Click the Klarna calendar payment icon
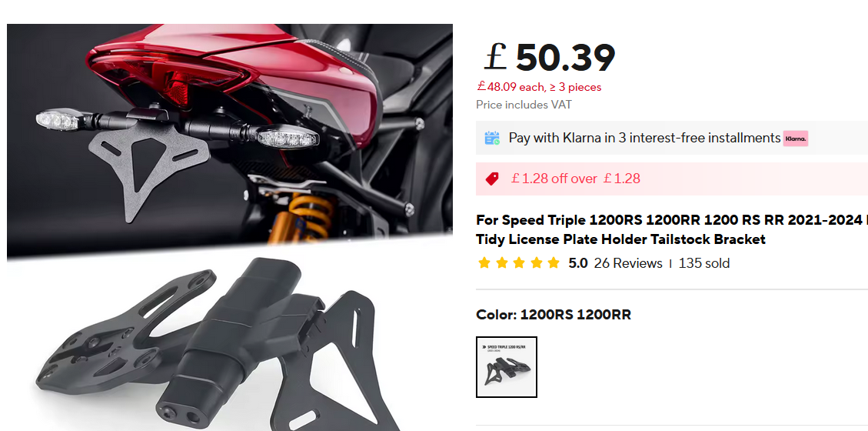This screenshot has height=431, width=868. coord(492,138)
